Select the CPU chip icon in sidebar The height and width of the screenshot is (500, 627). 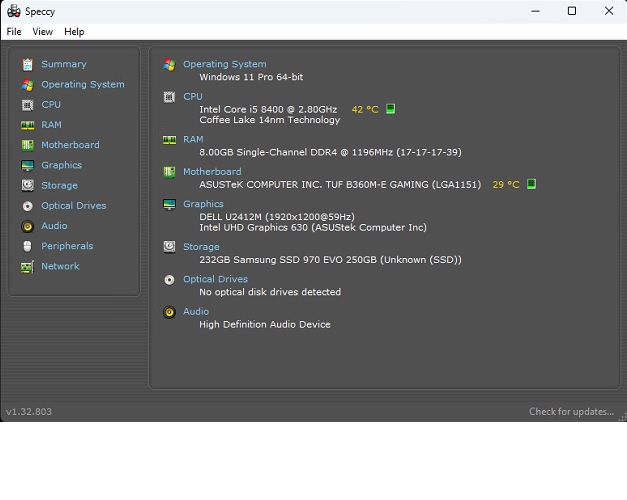pos(28,105)
